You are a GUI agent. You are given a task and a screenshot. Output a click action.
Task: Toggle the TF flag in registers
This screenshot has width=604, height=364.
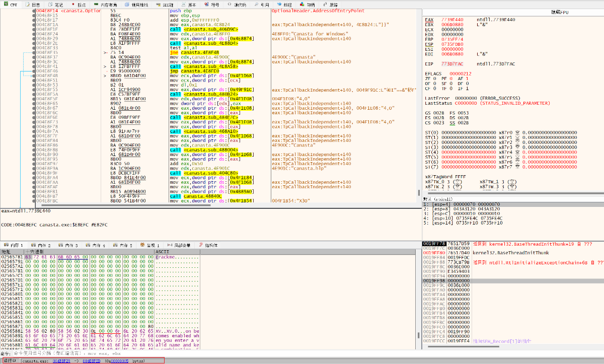point(446,89)
